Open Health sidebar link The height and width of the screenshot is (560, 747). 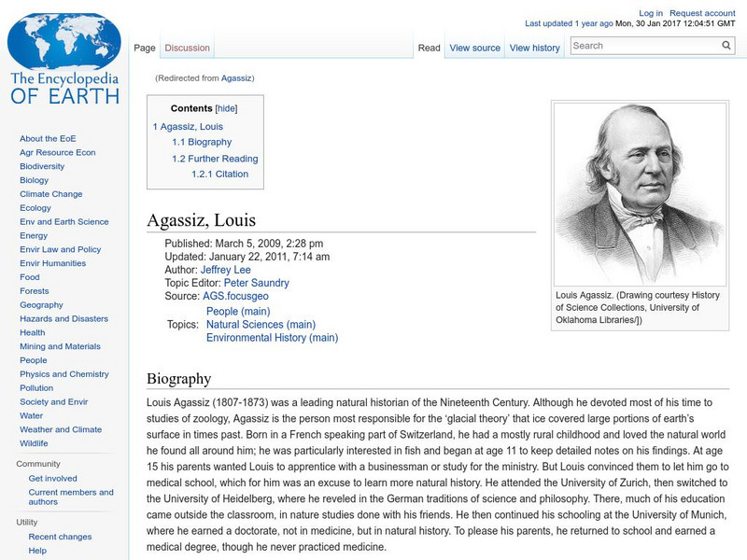tap(33, 332)
